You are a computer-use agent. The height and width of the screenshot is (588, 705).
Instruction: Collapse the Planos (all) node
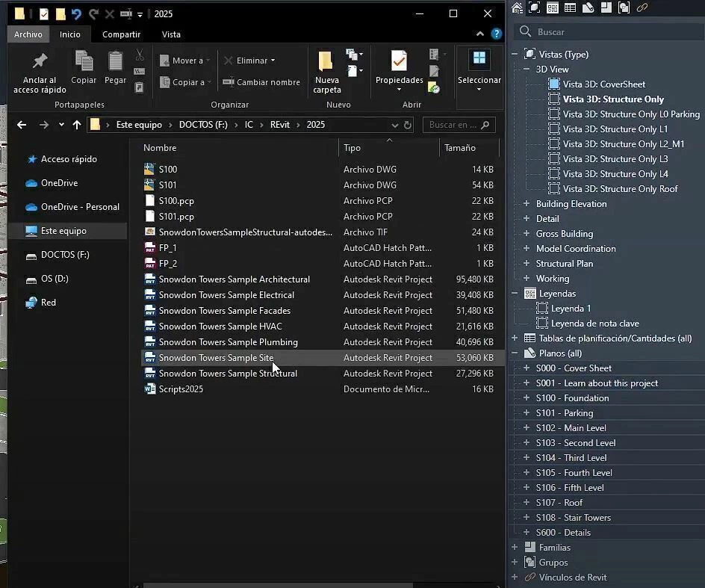click(515, 353)
